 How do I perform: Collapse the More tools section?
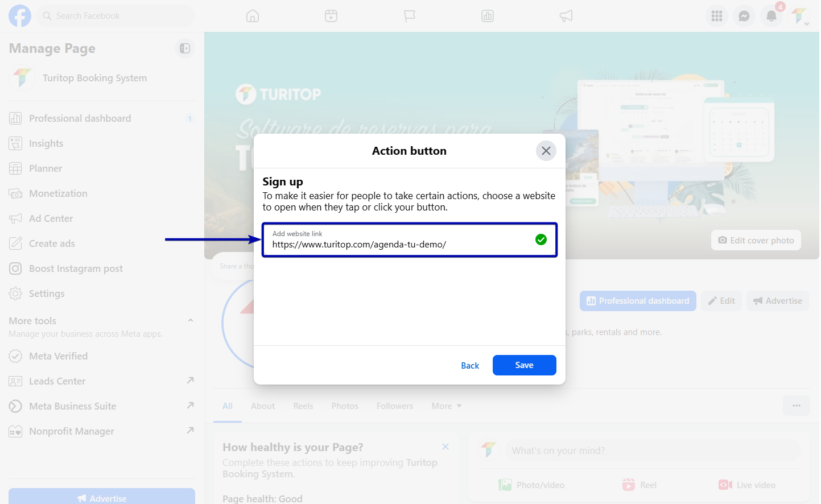pyautogui.click(x=191, y=321)
